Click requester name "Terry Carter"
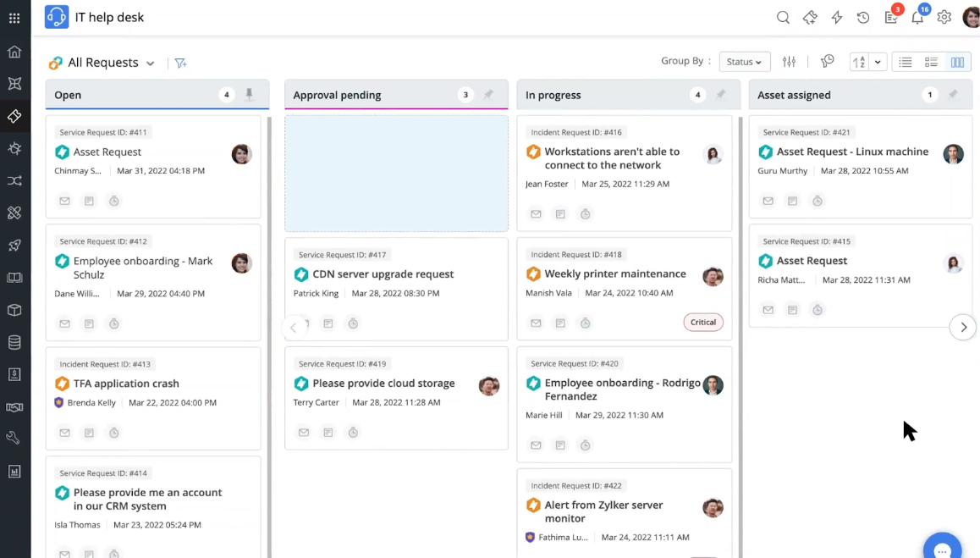The width and height of the screenshot is (980, 558). click(x=317, y=402)
